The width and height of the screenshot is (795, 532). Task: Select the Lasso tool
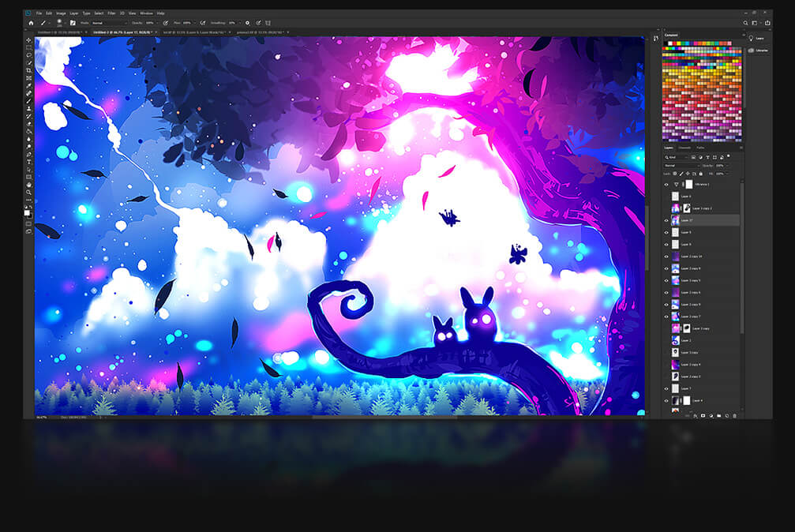29,55
